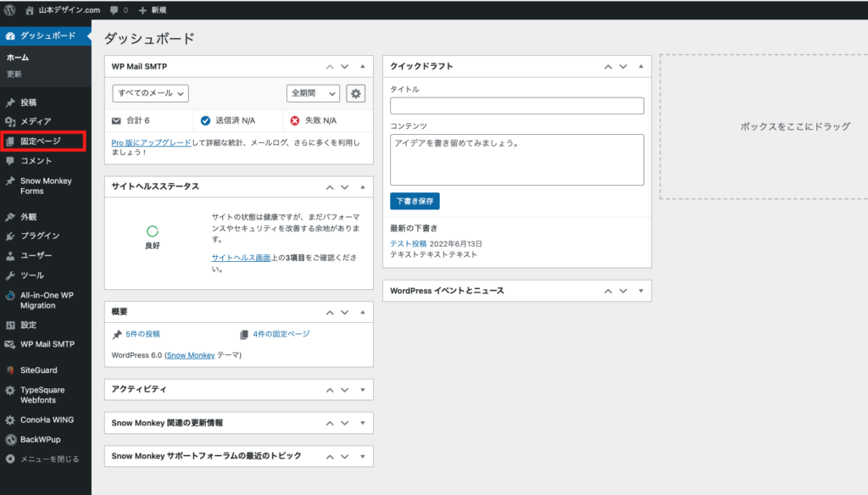868x495 pixels.
Task: Open 4件の固定ページ link
Action: [x=281, y=334]
